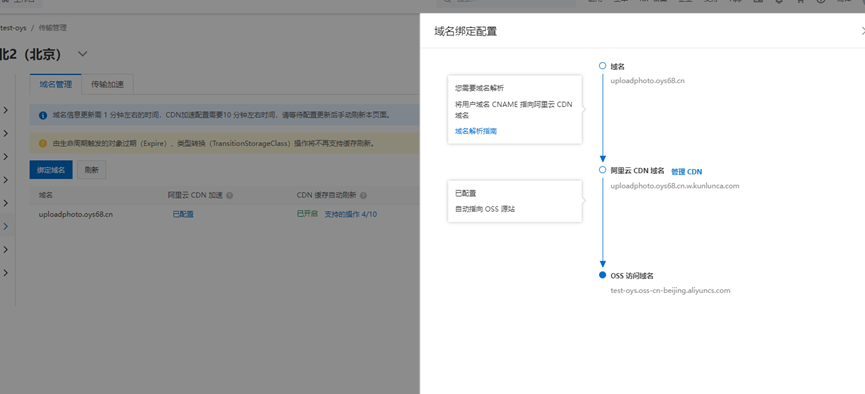The height and width of the screenshot is (394, 865).
Task: Click the hollow circle node labeled 域名
Action: tap(602, 66)
